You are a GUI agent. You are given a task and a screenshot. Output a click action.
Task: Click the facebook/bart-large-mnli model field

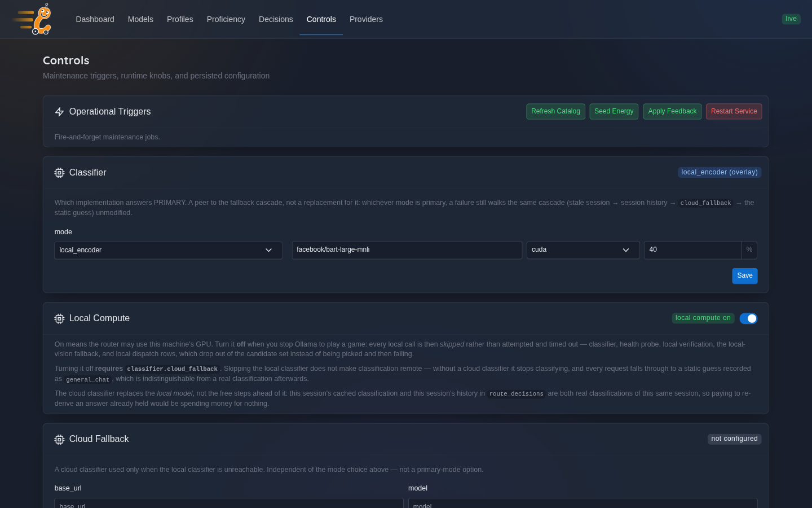(407, 250)
